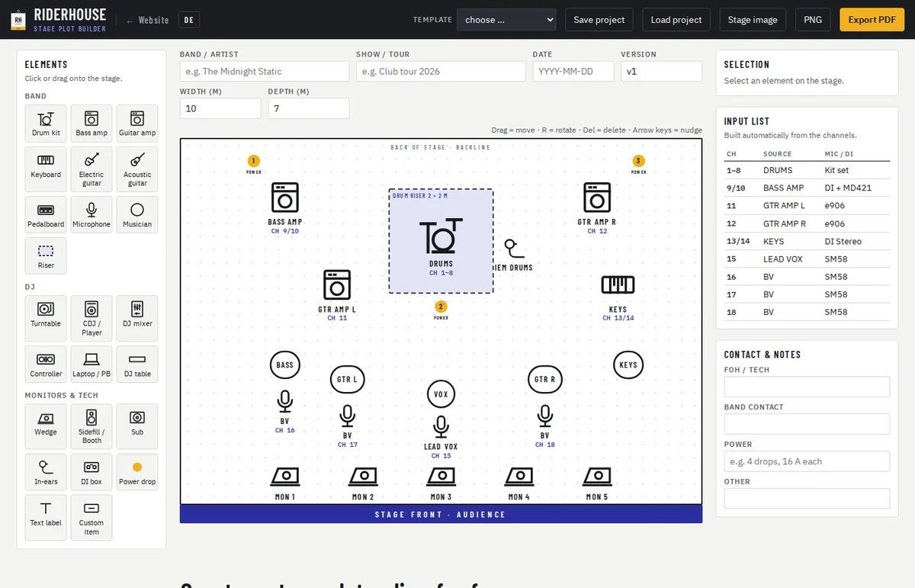
Task: Select the BV CH 17 microphone
Action: [348, 416]
